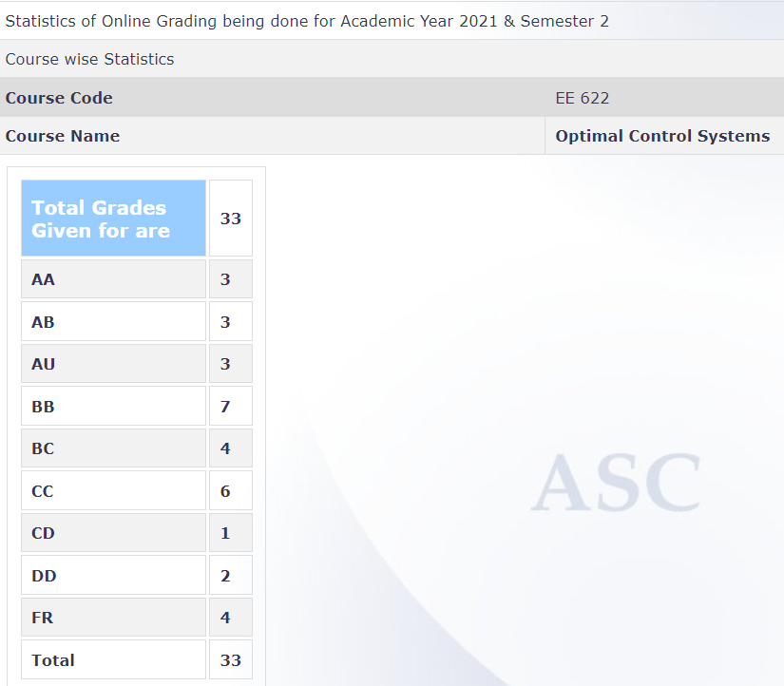Select the DD grade row

pyautogui.click(x=112, y=575)
